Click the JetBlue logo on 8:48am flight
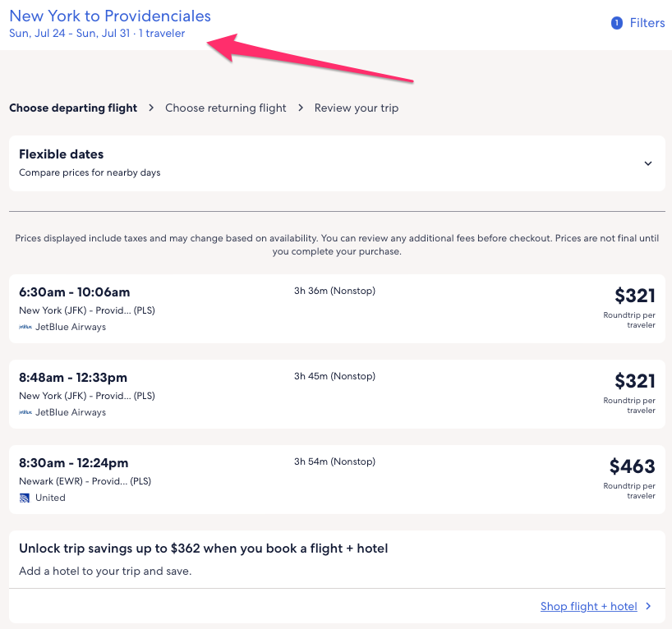 click(x=25, y=412)
